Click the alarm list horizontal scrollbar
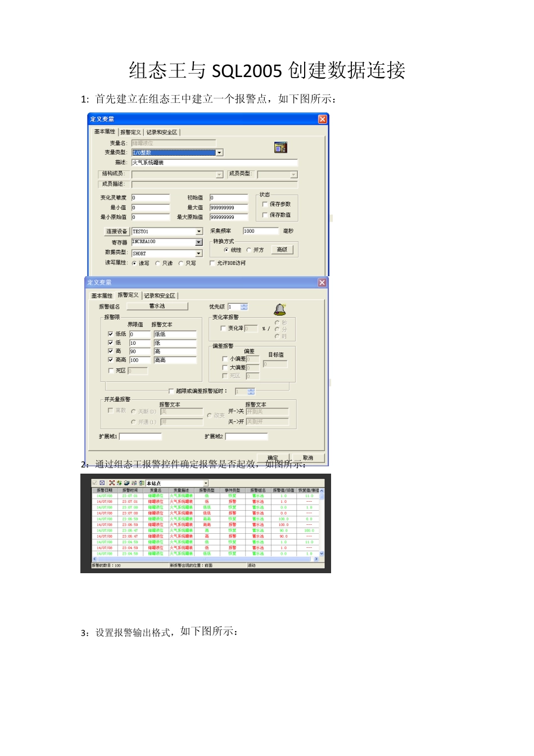This screenshot has width=534, height=756. coord(205,559)
